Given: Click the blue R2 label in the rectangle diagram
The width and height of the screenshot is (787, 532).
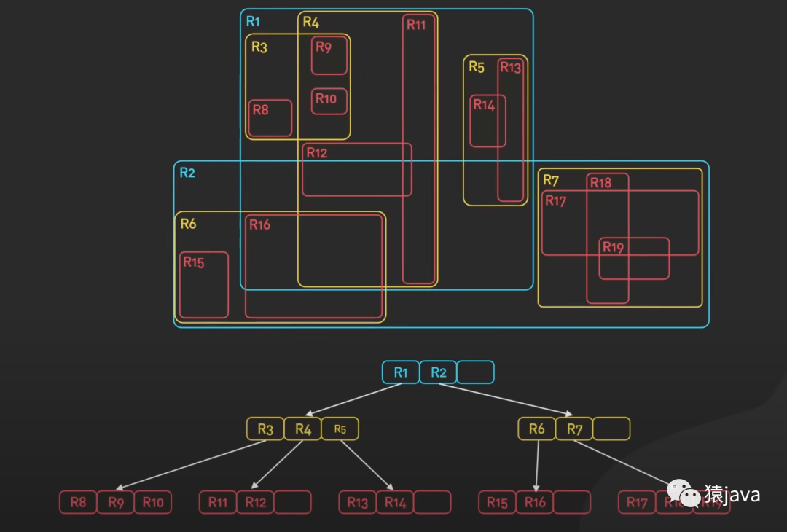Looking at the screenshot, I should click(187, 173).
